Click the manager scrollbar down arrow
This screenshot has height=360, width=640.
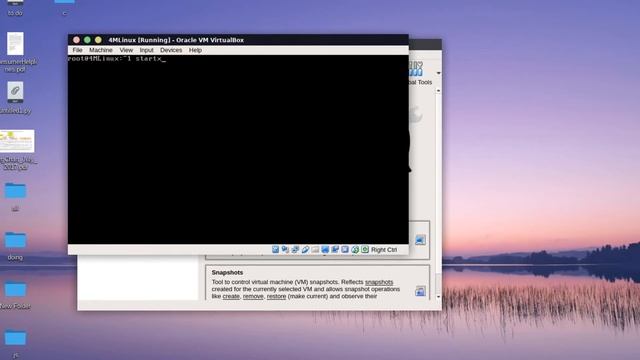(438, 297)
